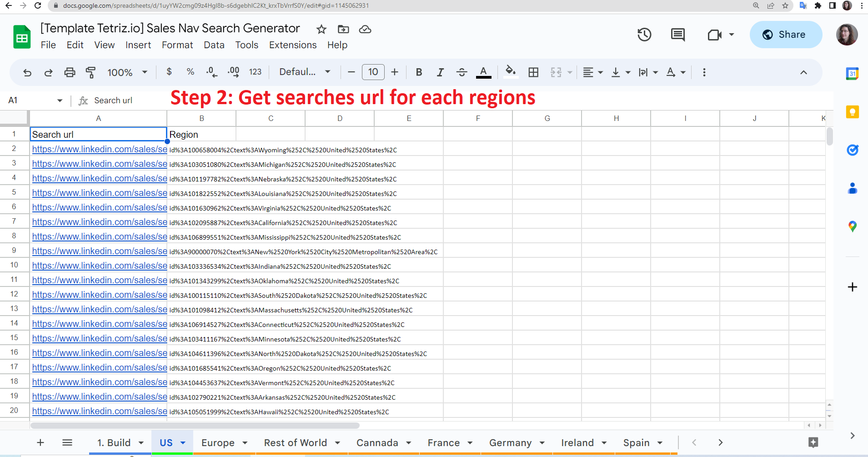
Task: Open the fill color picker
Action: [511, 72]
